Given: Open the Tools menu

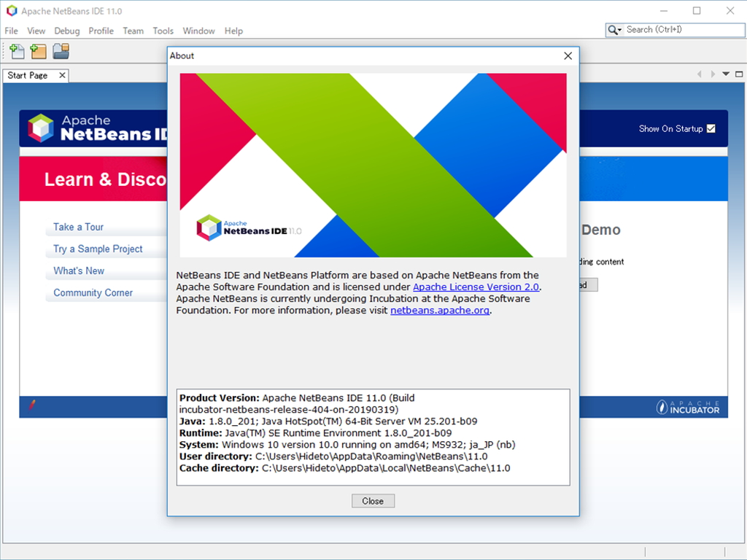Looking at the screenshot, I should pyautogui.click(x=163, y=31).
